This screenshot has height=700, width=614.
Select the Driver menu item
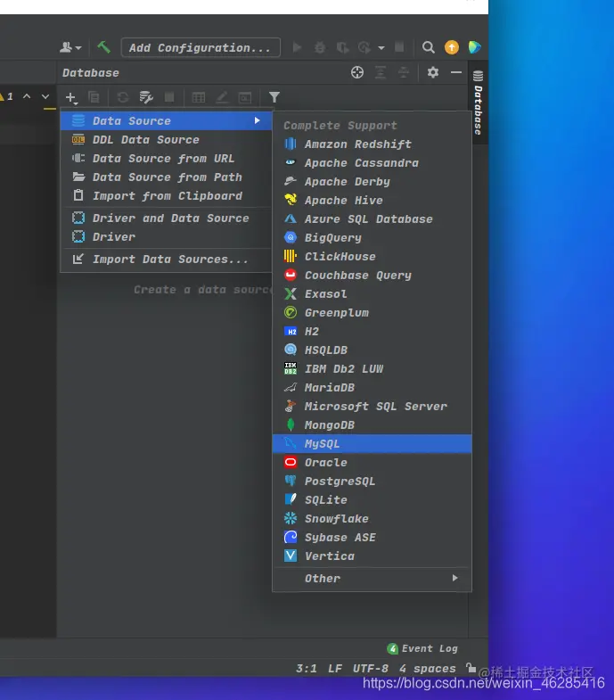(166, 237)
